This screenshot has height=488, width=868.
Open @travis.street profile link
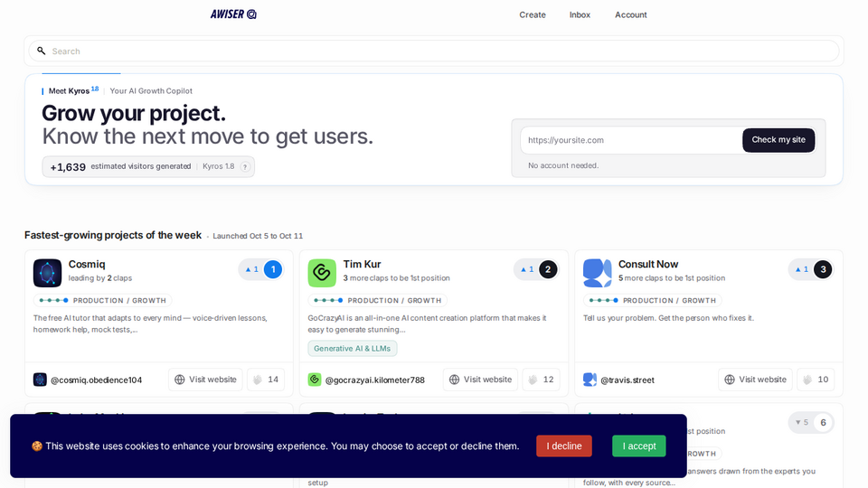[x=627, y=380]
